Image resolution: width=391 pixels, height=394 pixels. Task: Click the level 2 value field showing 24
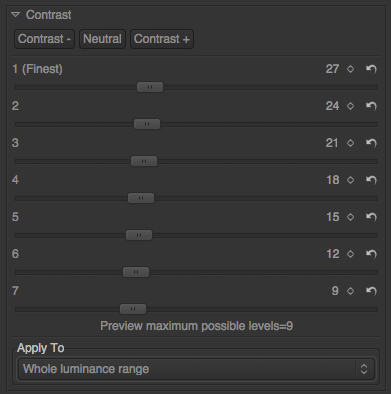click(332, 106)
